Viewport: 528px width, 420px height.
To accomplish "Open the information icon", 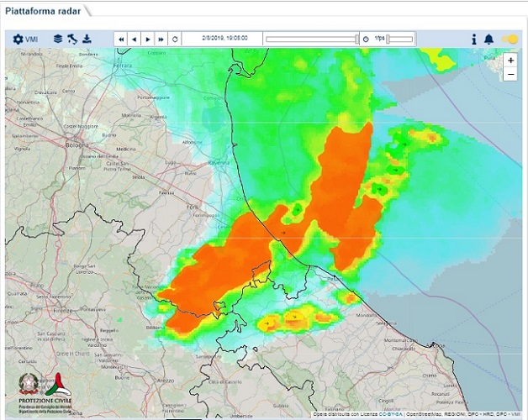I will pyautogui.click(x=473, y=39).
